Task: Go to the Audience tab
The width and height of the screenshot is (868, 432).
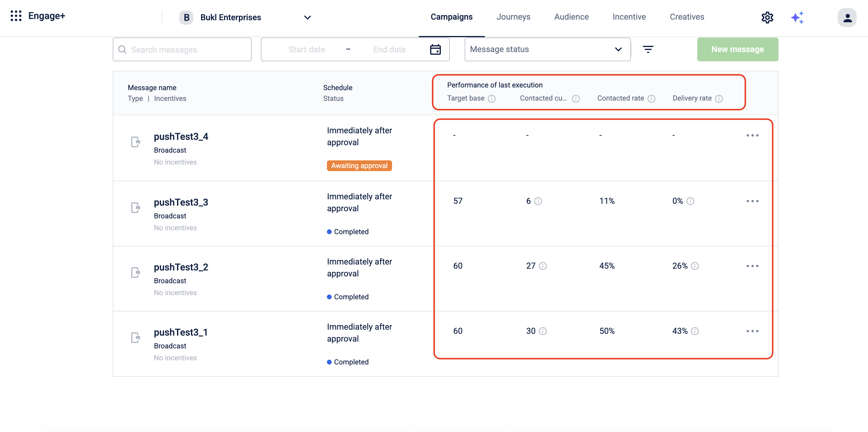Action: pos(571,17)
